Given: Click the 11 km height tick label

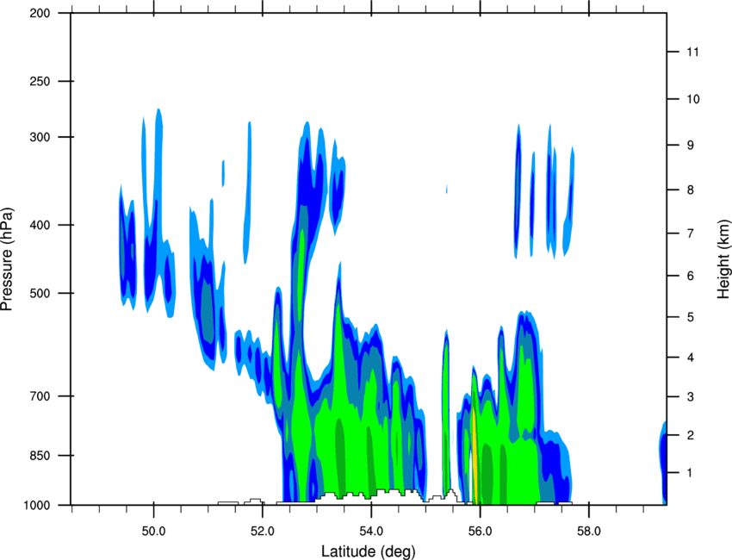Looking at the screenshot, I should point(692,52).
